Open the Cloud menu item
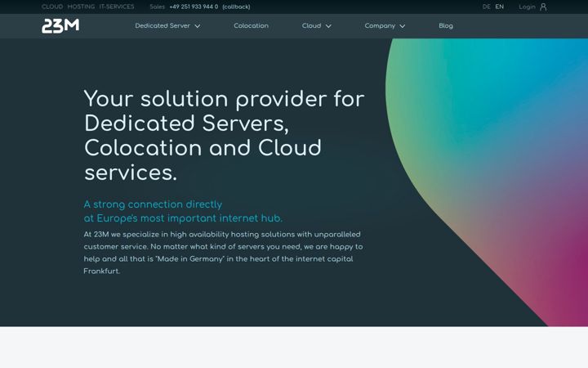The height and width of the screenshot is (368, 588). pyautogui.click(x=311, y=25)
